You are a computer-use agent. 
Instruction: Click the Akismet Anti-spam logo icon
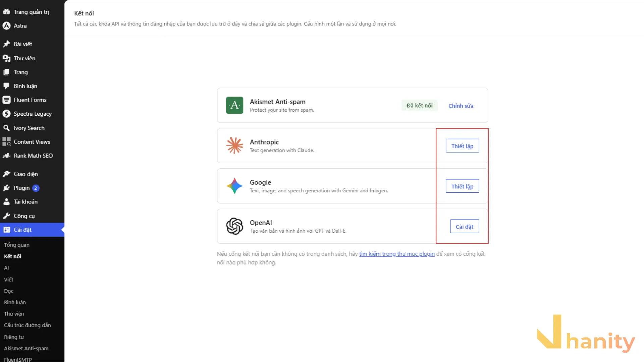point(234,105)
